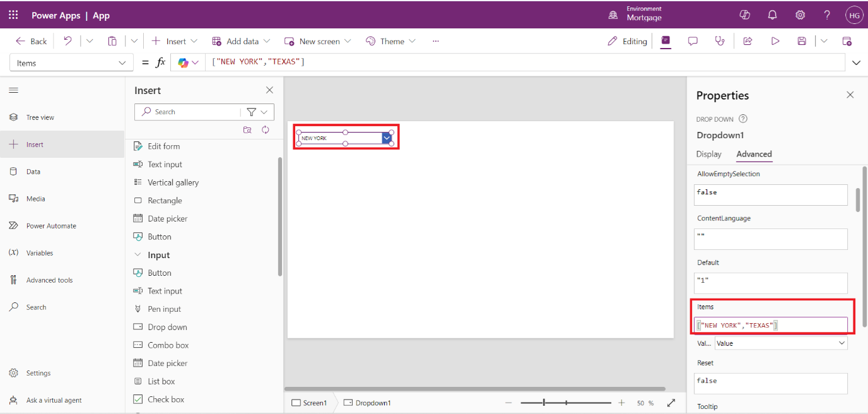Open the notifications bell icon
Image resolution: width=868 pixels, height=414 pixels.
coord(772,15)
